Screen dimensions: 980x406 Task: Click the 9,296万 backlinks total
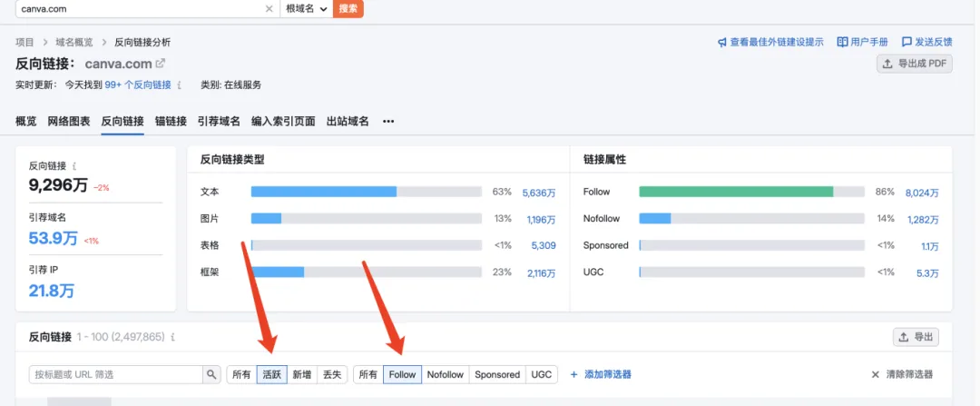click(x=58, y=184)
